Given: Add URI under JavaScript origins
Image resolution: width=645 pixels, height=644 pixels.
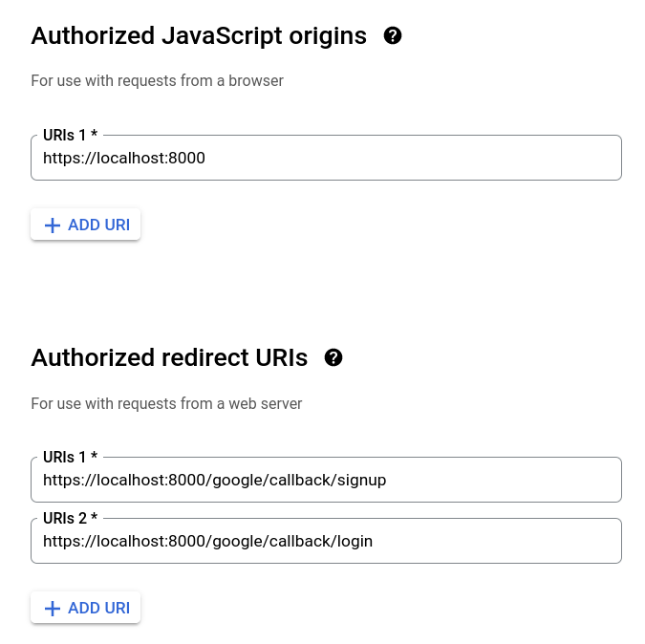Looking at the screenshot, I should coord(86,225).
